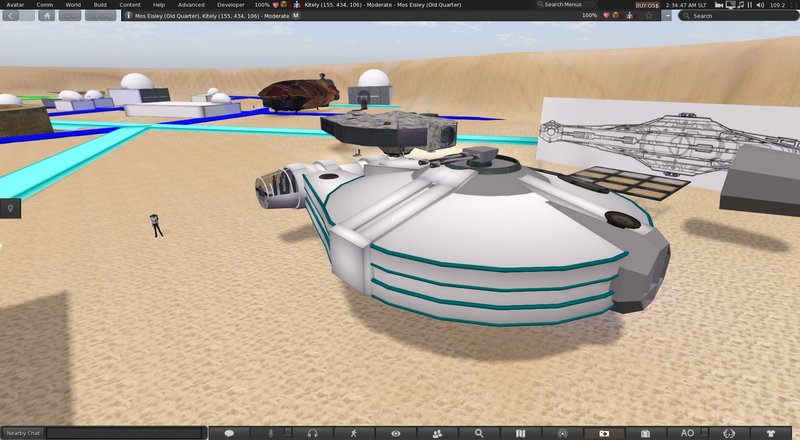The image size is (800, 440).
Task: Open chat with speech bubble icon
Action: coord(229,433)
